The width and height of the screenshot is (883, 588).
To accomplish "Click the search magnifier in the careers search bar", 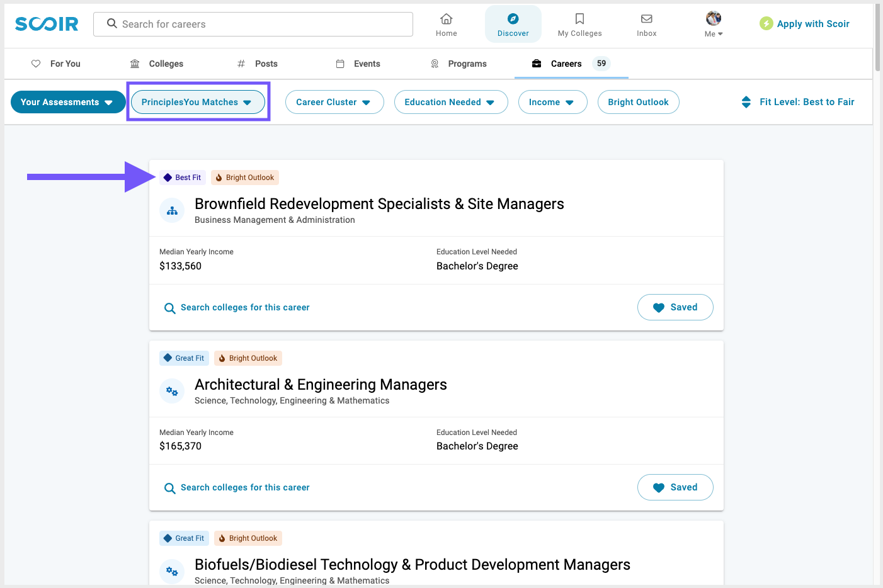I will pyautogui.click(x=111, y=23).
